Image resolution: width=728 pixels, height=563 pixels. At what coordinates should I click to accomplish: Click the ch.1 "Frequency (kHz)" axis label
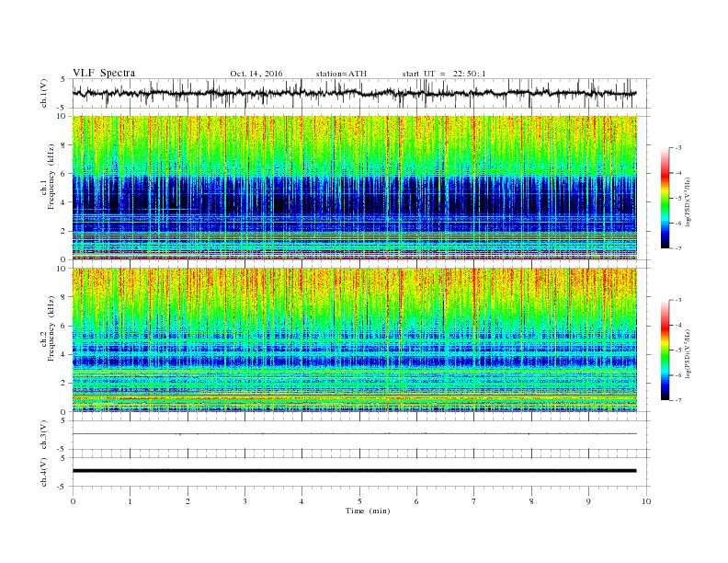[x=51, y=177]
